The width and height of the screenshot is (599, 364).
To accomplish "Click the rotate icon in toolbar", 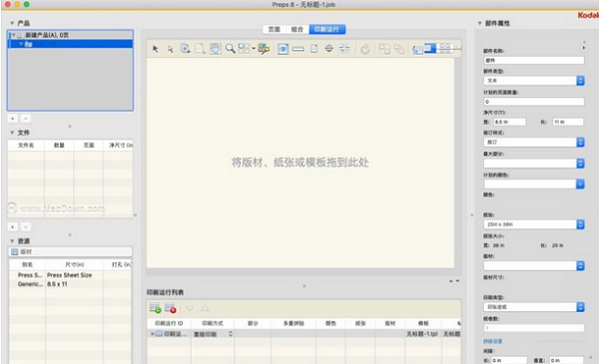I will tap(365, 49).
